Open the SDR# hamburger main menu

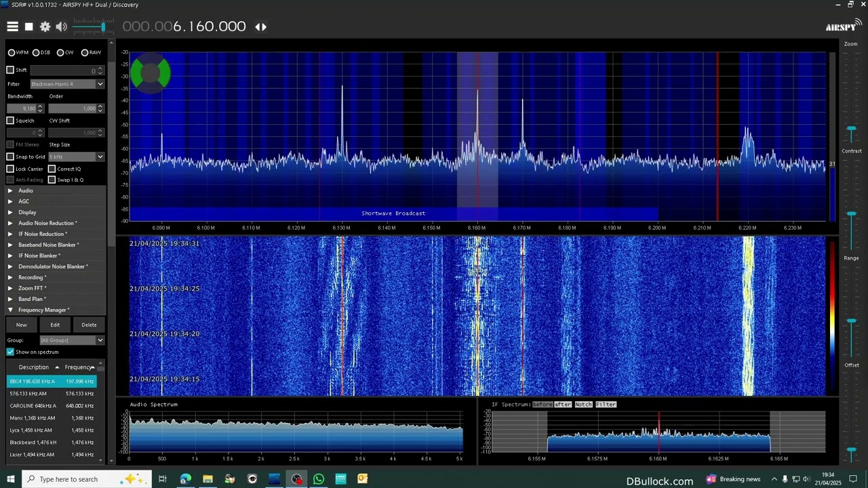[12, 26]
